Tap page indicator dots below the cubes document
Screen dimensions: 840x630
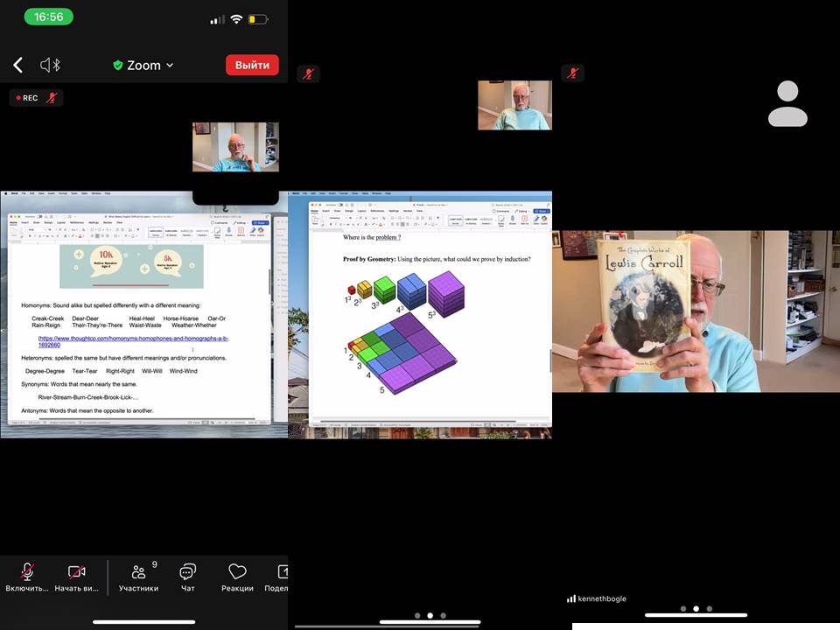tap(430, 615)
